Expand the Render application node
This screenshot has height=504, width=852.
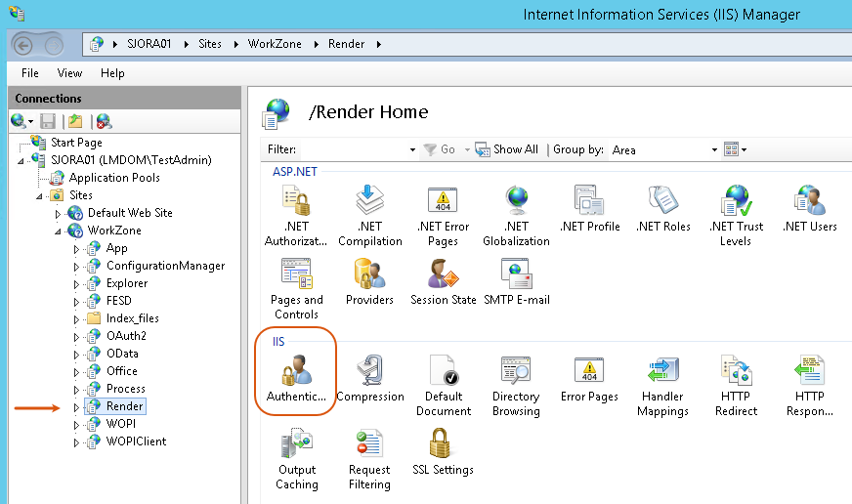pos(76,407)
